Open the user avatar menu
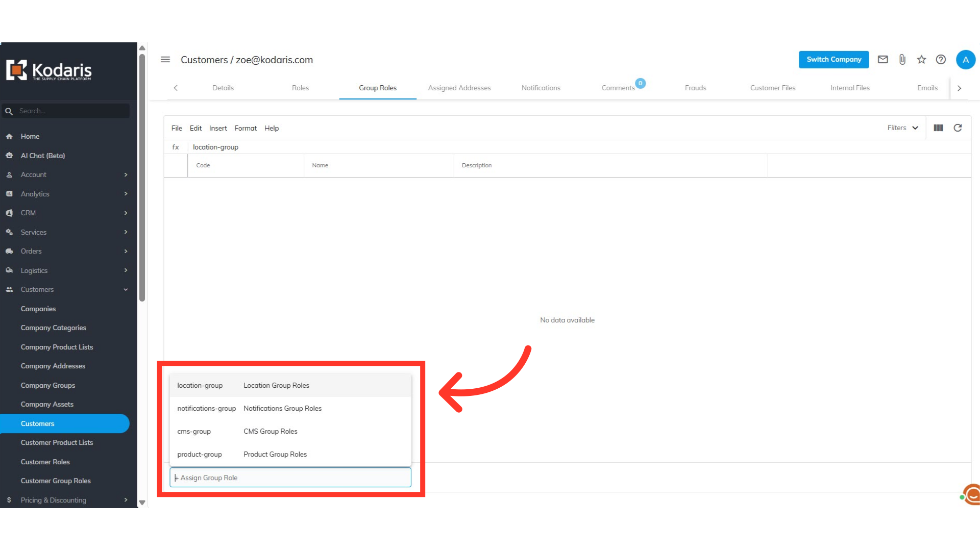Viewport: 980px width, 551px height. point(965,60)
